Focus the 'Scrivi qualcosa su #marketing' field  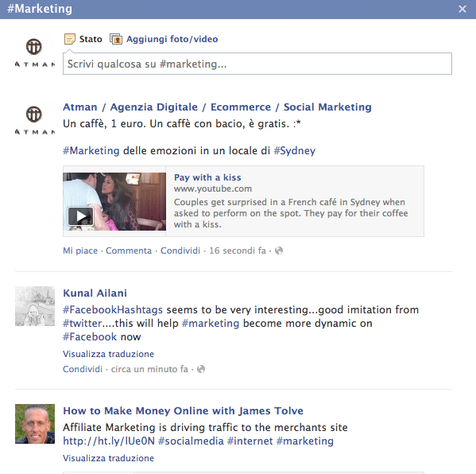[257, 64]
